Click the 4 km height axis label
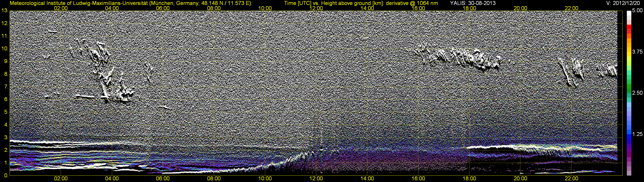Image resolution: width=644 pixels, height=182 pixels. click(x=6, y=125)
